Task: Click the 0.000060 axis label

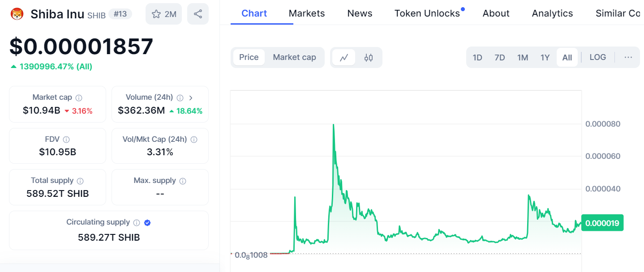Action: (x=603, y=156)
